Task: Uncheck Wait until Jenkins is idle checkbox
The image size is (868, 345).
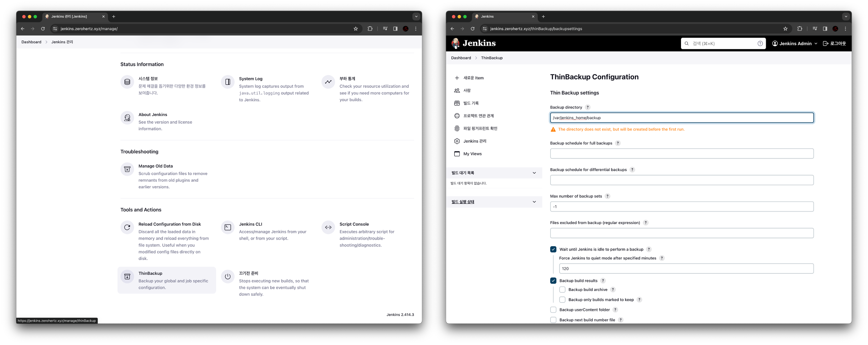Action: pos(553,249)
